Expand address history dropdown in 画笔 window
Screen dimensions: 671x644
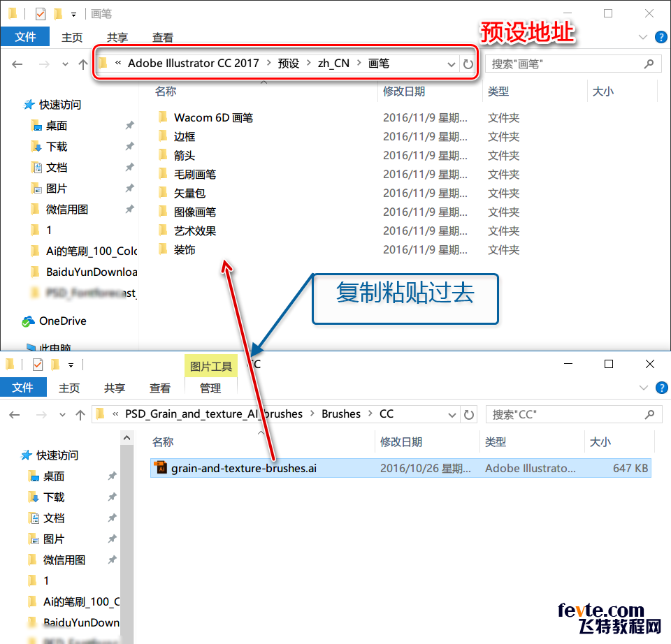coord(451,64)
